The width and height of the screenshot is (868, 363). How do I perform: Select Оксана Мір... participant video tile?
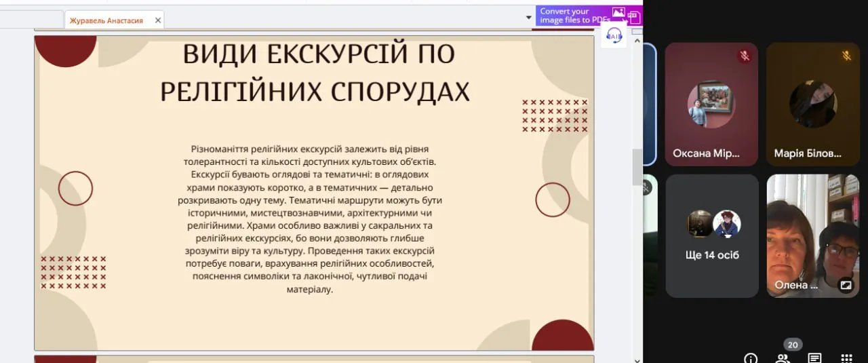click(711, 104)
